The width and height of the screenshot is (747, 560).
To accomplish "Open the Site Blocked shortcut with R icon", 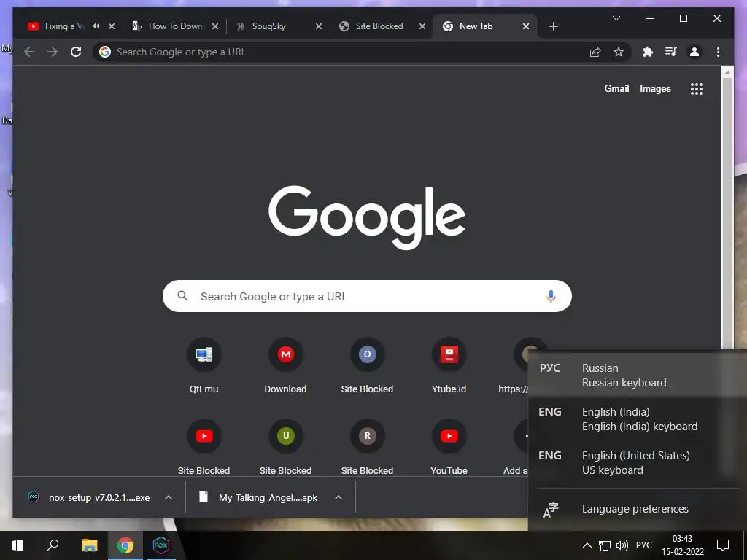I will pyautogui.click(x=368, y=447).
